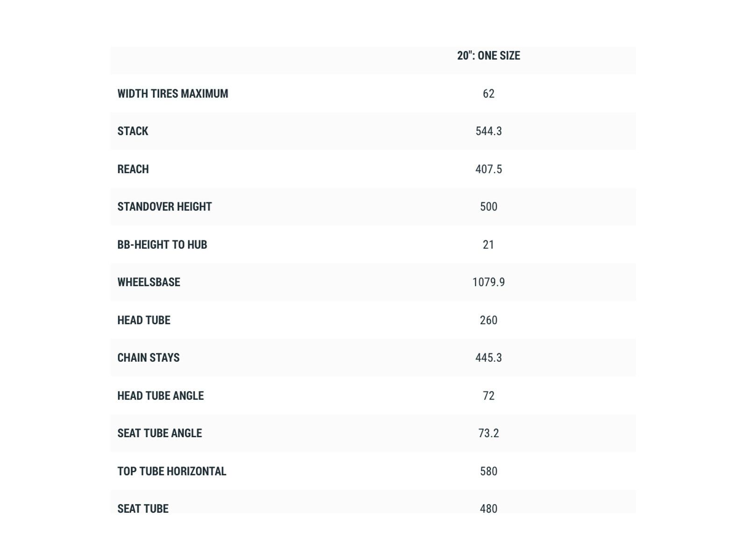Select the head tube value 260
Screen dimensions: 747x560
pos(488,320)
